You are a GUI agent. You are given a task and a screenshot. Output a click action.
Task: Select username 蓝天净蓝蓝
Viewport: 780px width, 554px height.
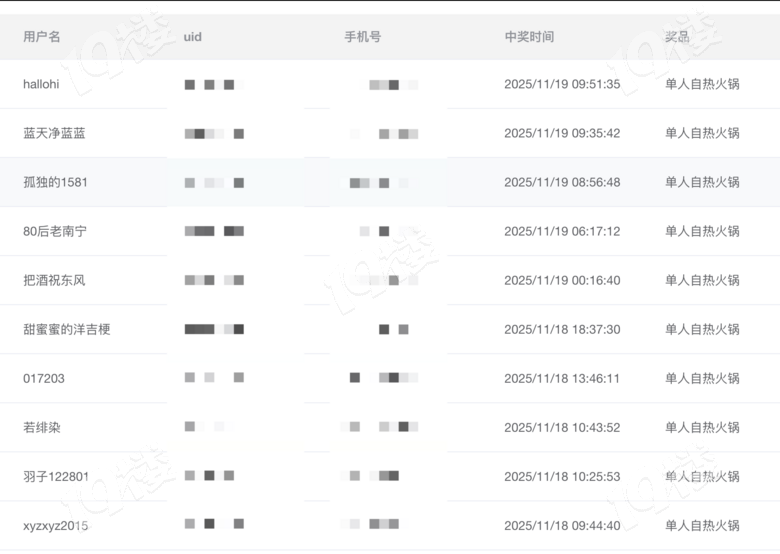(x=54, y=134)
